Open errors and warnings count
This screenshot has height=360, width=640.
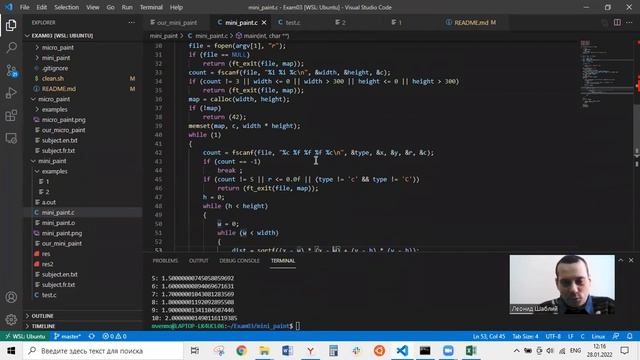pos(114,336)
